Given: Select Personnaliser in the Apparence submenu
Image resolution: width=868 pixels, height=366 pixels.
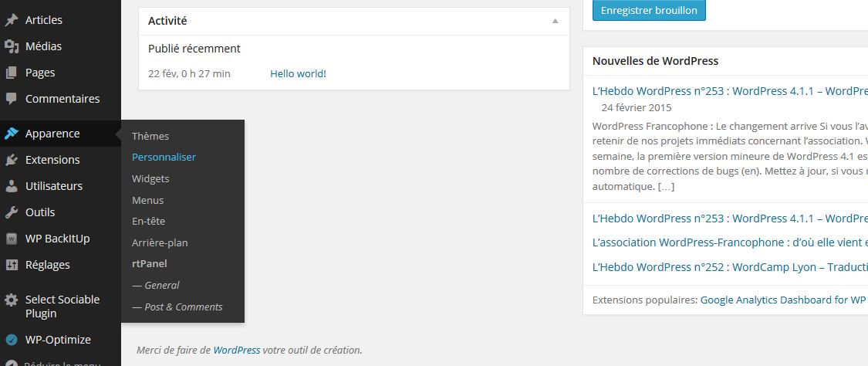Looking at the screenshot, I should click(164, 157).
